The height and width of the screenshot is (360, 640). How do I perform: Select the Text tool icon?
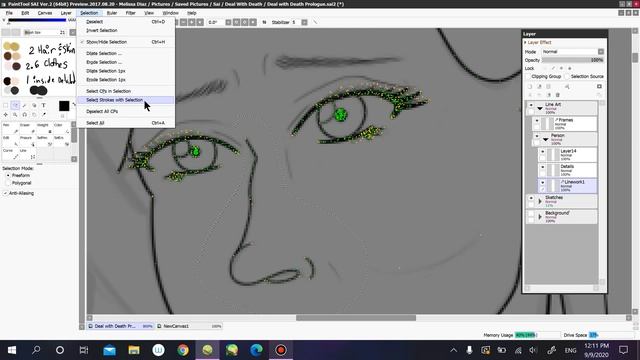tap(43, 105)
